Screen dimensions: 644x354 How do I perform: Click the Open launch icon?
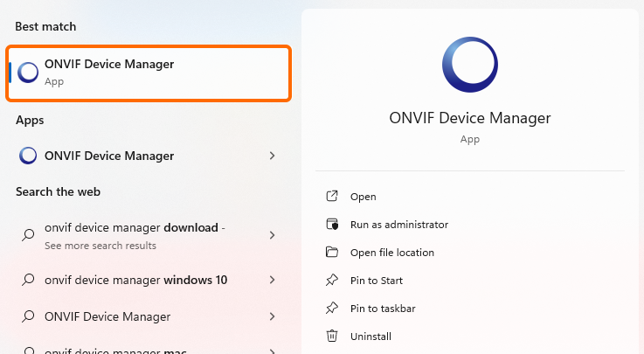point(331,197)
